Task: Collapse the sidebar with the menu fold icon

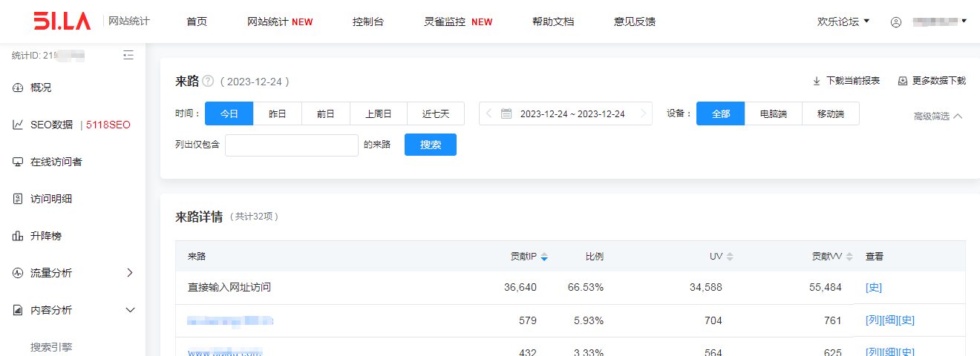Action: (x=128, y=55)
